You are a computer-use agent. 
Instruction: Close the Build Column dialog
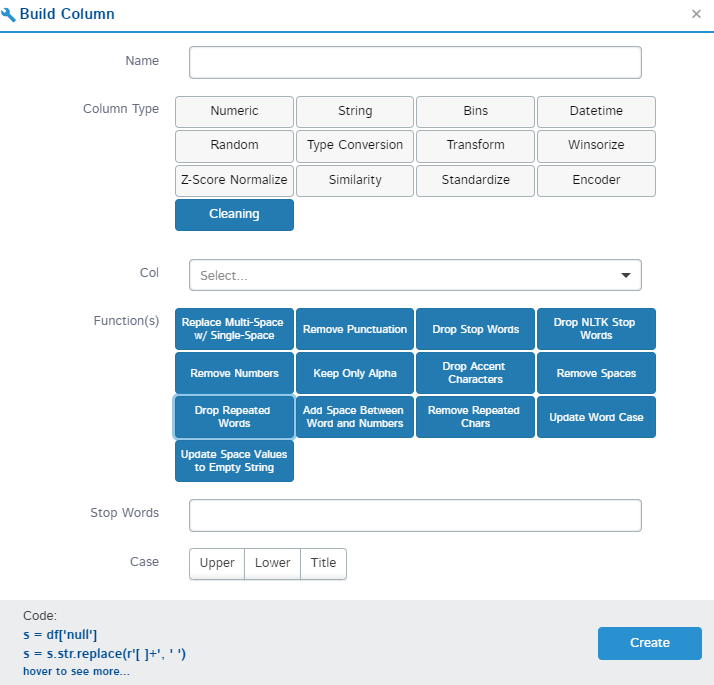coord(696,14)
